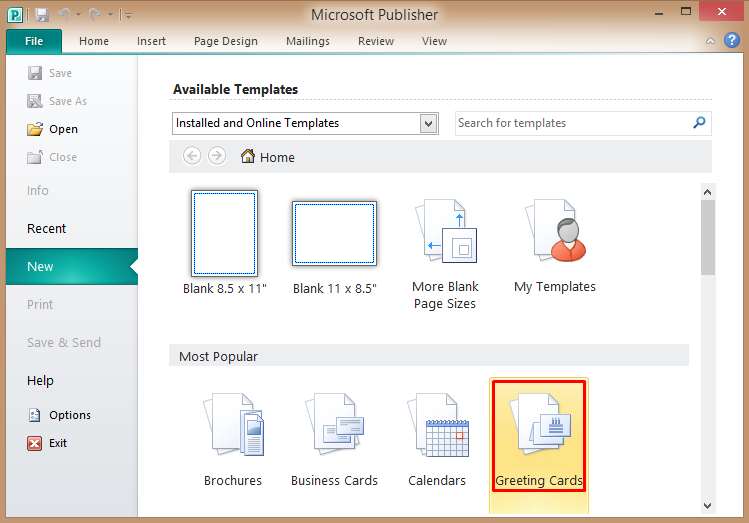The width and height of the screenshot is (749, 523).
Task: Open the Print section
Action: click(40, 304)
